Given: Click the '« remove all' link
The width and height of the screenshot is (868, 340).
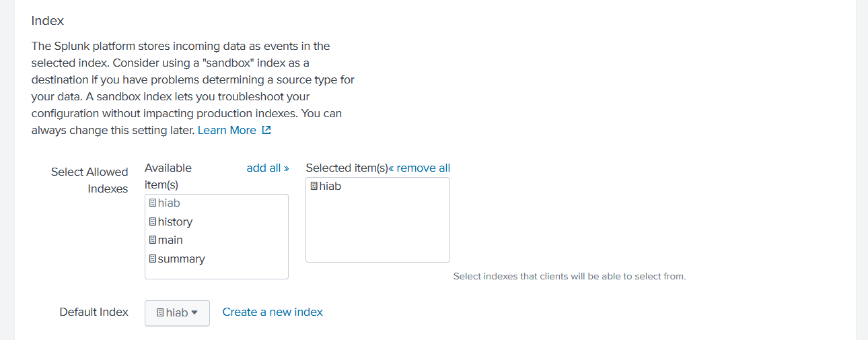Looking at the screenshot, I should 420,168.
